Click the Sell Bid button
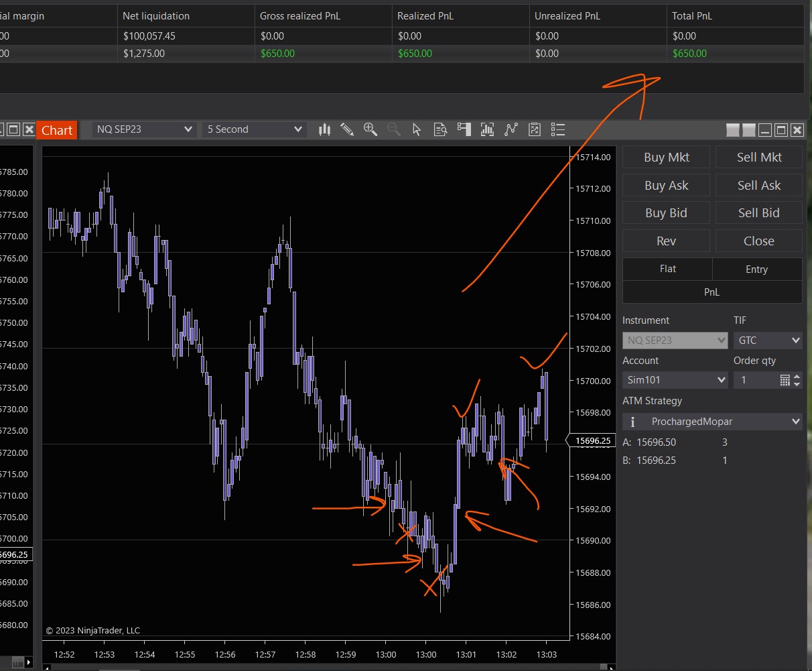 click(759, 212)
